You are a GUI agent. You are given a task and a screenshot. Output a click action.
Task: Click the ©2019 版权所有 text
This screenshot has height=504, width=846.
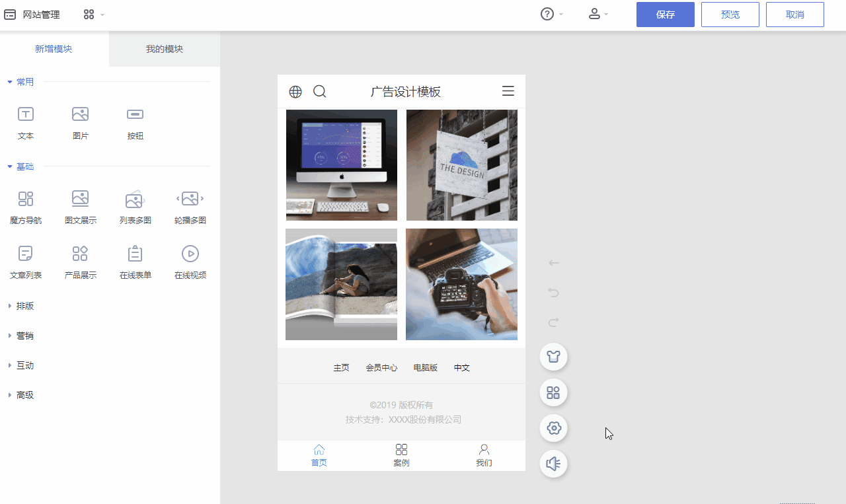402,405
